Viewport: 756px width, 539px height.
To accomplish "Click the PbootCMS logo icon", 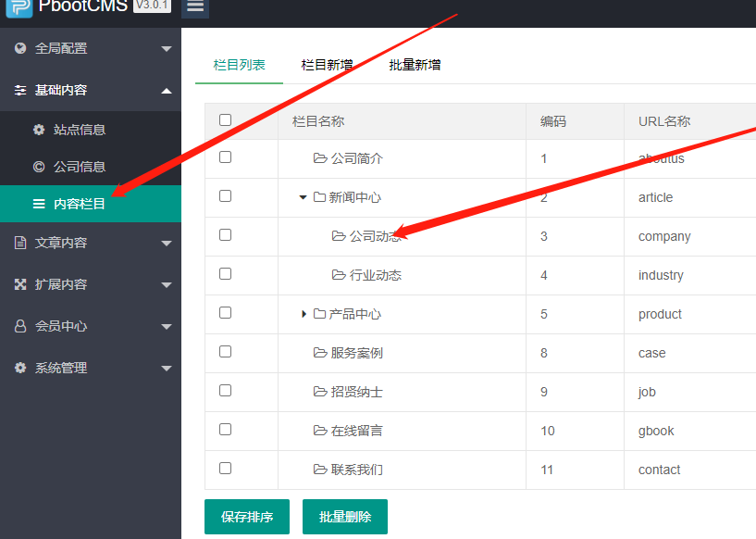I will (x=19, y=6).
